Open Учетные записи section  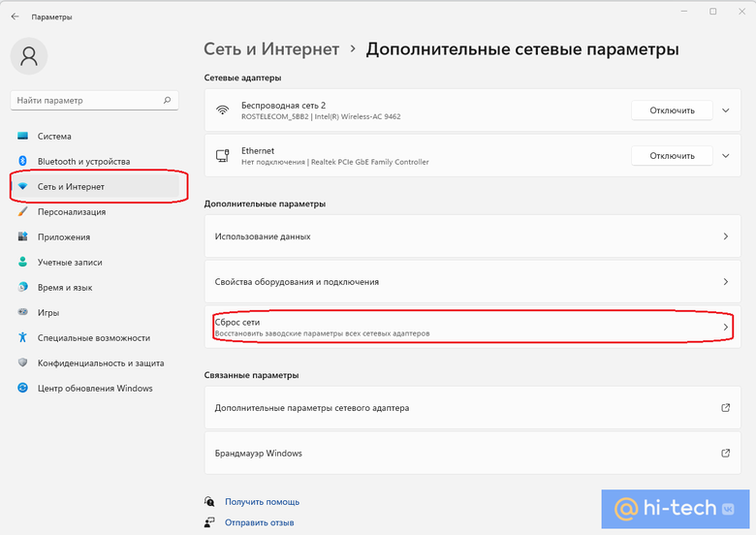point(95,262)
